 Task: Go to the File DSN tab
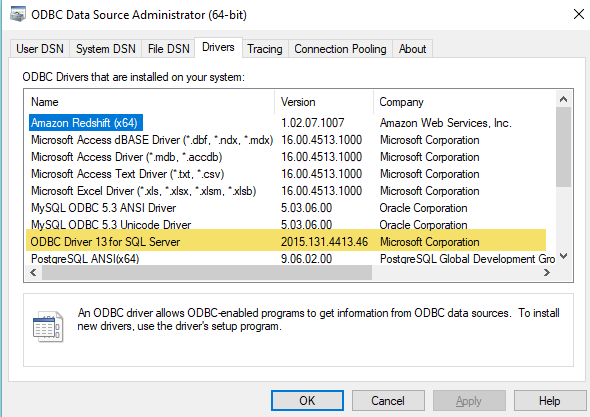(x=168, y=49)
